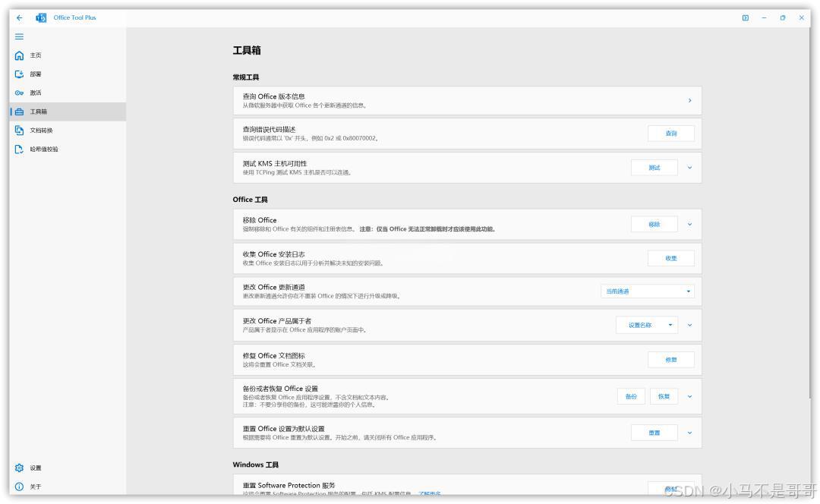Click the 工具箱 page heading
Screen dimensions: 820x504
pos(247,50)
